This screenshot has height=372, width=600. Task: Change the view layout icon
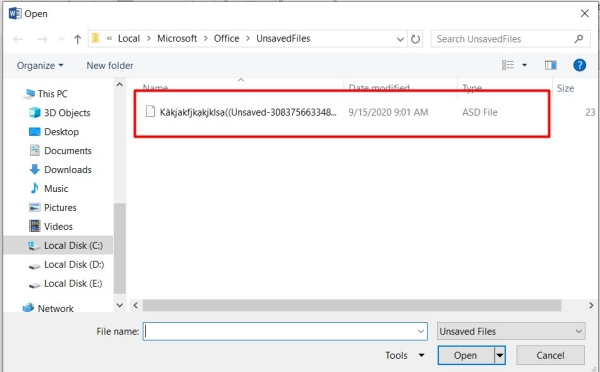pyautogui.click(x=508, y=65)
